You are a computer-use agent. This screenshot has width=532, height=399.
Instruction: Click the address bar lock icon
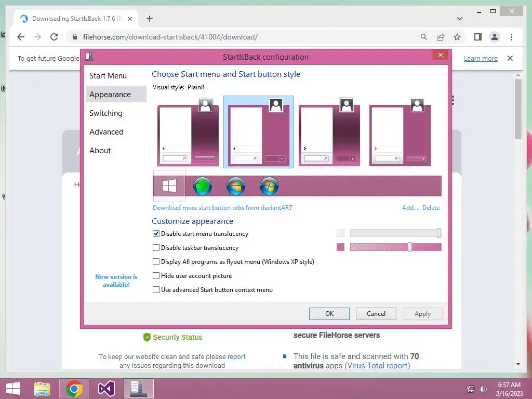[x=75, y=37]
